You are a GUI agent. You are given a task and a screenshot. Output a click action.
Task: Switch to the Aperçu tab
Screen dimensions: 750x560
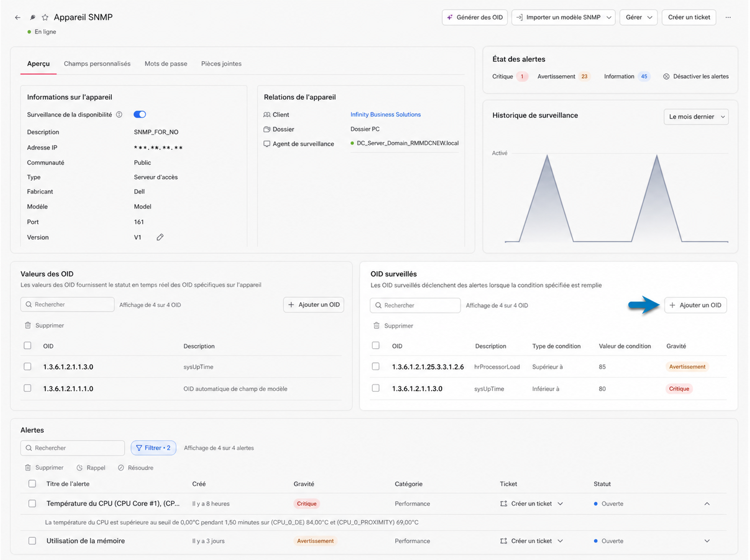click(38, 64)
